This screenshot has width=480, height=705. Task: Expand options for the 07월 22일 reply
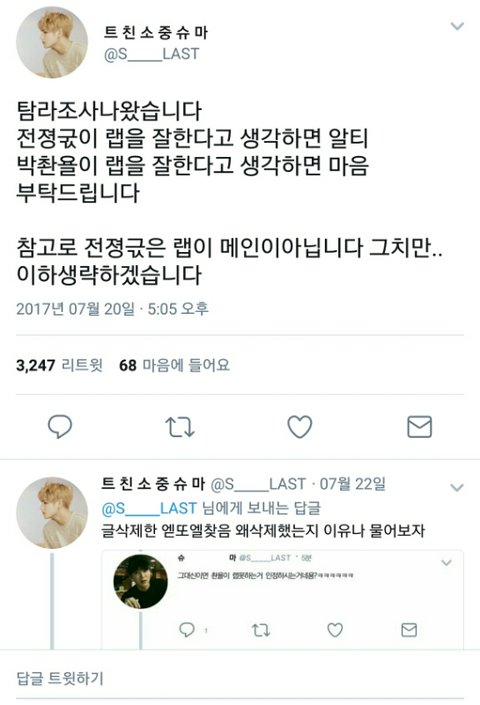tap(457, 487)
